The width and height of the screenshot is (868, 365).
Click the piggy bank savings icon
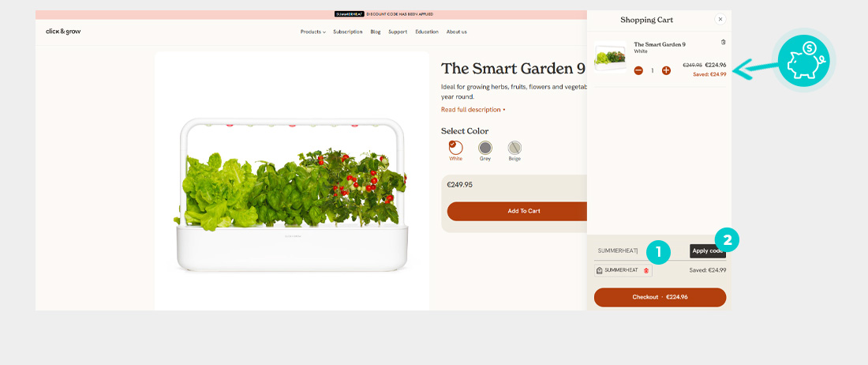click(x=803, y=60)
